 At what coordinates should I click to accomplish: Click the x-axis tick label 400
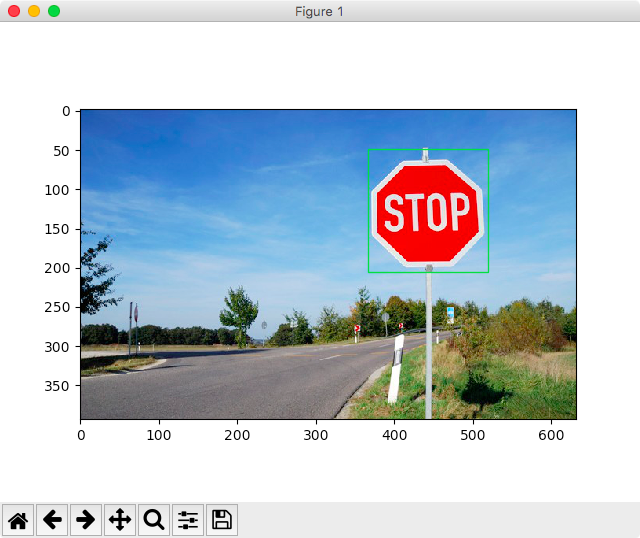click(394, 435)
